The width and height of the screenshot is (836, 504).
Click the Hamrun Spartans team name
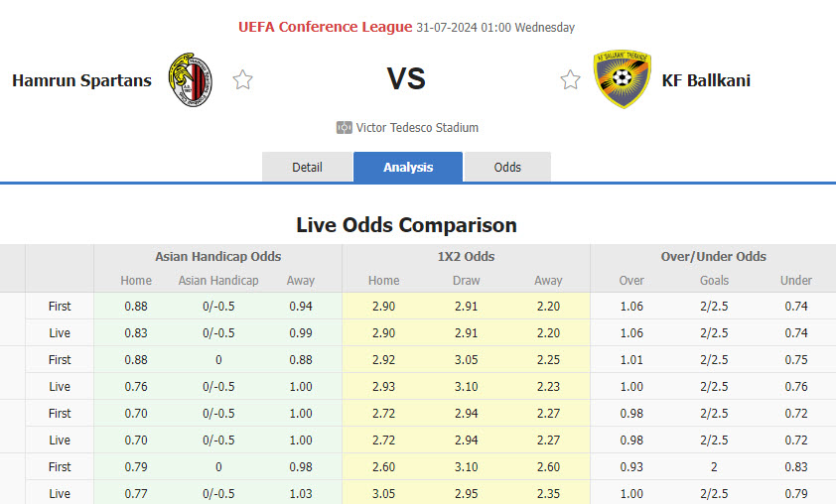pyautogui.click(x=81, y=80)
